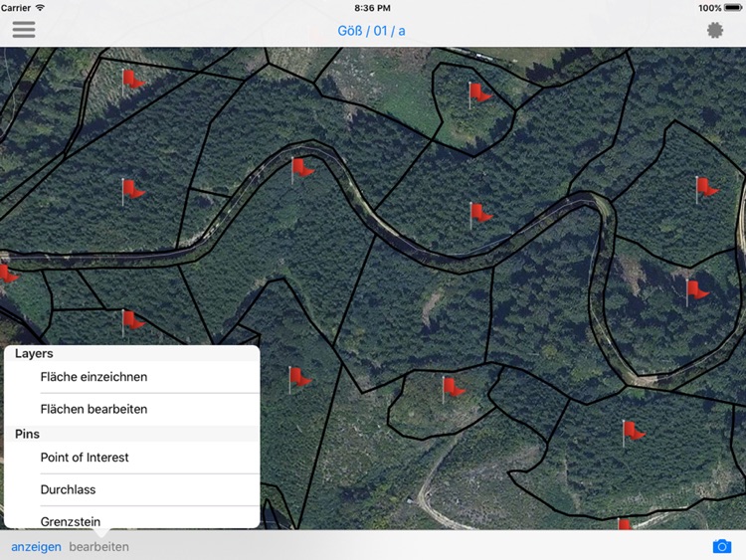Tap the red flag cut off at the map's bottom edge
The height and width of the screenshot is (560, 746).
(625, 524)
